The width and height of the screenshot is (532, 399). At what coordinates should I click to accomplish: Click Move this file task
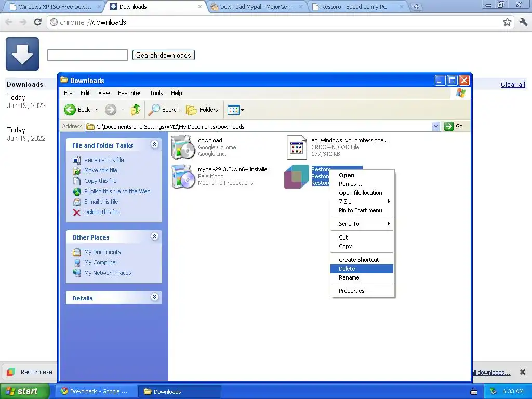(100, 170)
